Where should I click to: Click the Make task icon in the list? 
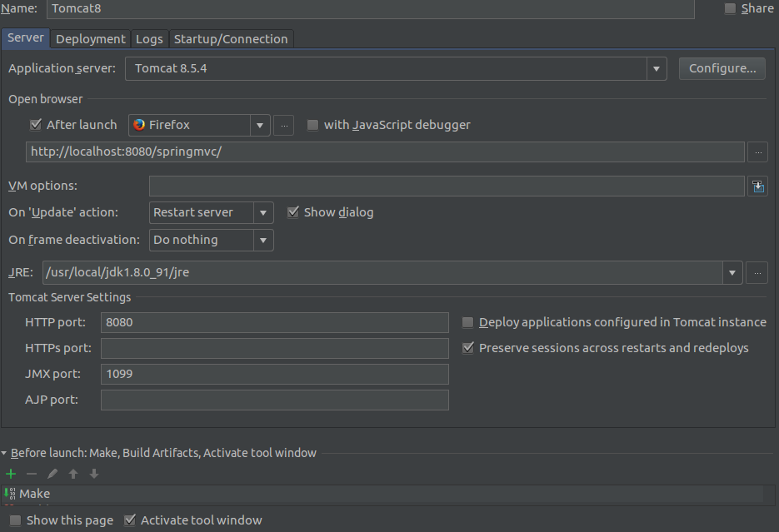(9, 494)
